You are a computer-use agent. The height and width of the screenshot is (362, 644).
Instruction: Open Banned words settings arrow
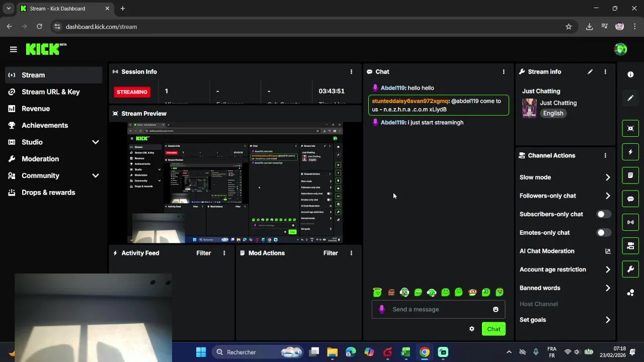(608, 288)
